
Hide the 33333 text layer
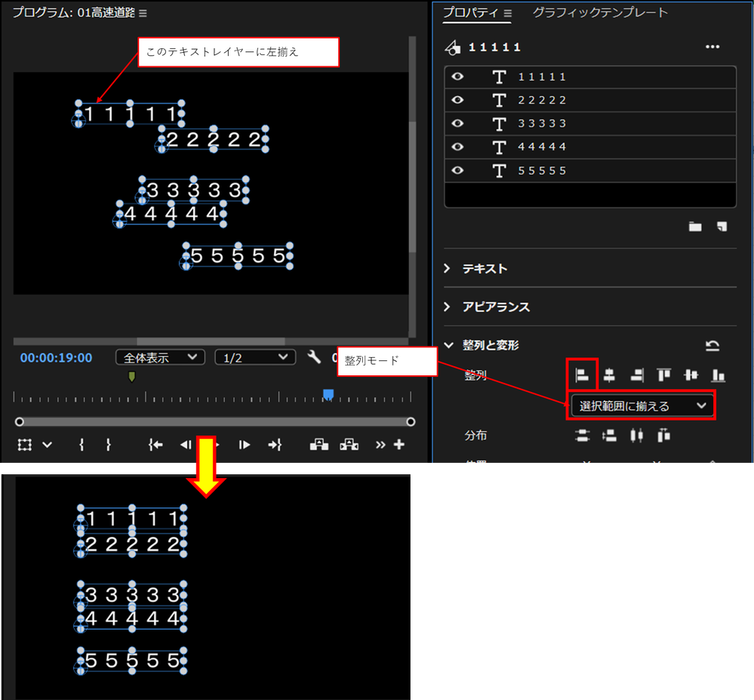[x=458, y=123]
